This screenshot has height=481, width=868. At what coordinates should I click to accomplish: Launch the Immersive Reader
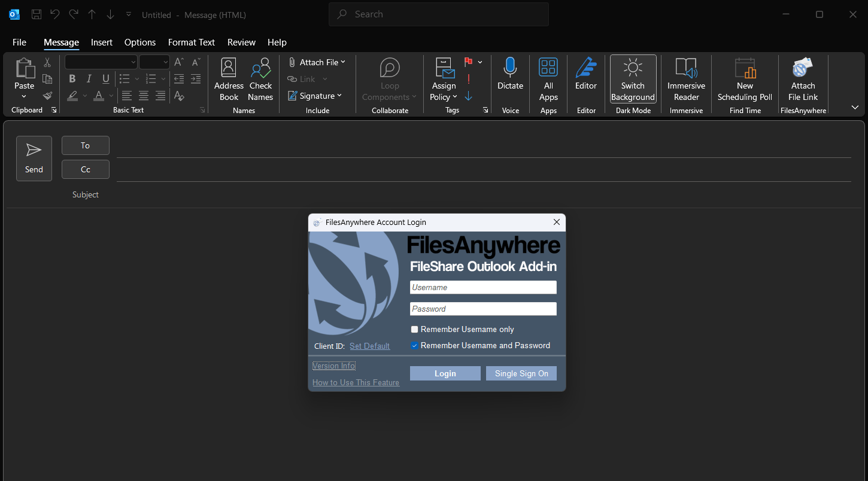[686, 79]
